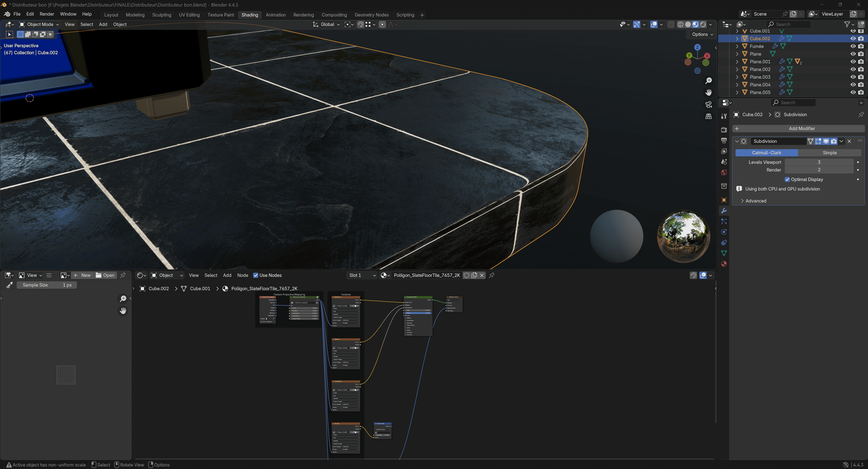Image resolution: width=868 pixels, height=469 pixels.
Task: Switch viewport shading to Solid
Action: pos(688,24)
